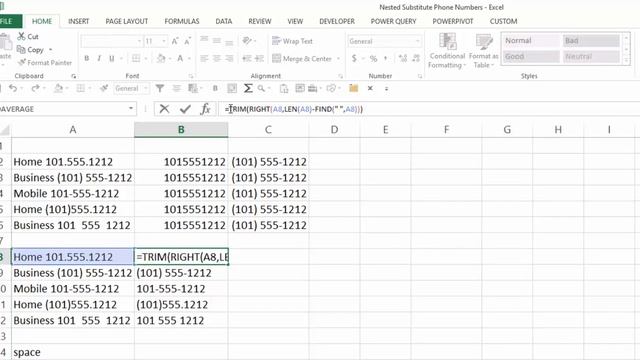The width and height of the screenshot is (640, 360).
Task: Open the font name dropdown
Action: [x=139, y=41]
